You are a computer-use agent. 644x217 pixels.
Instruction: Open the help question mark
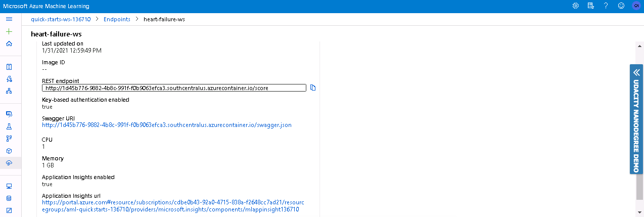click(606, 6)
